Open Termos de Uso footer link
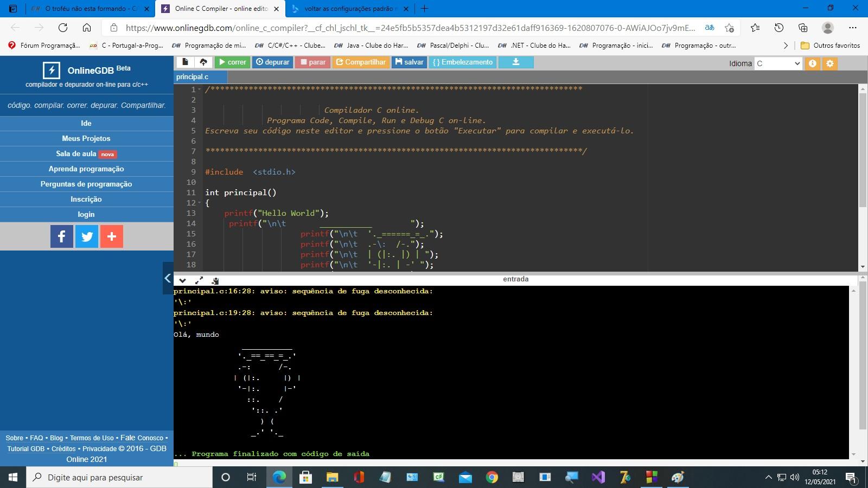Image resolution: width=868 pixels, height=488 pixels. point(92,438)
